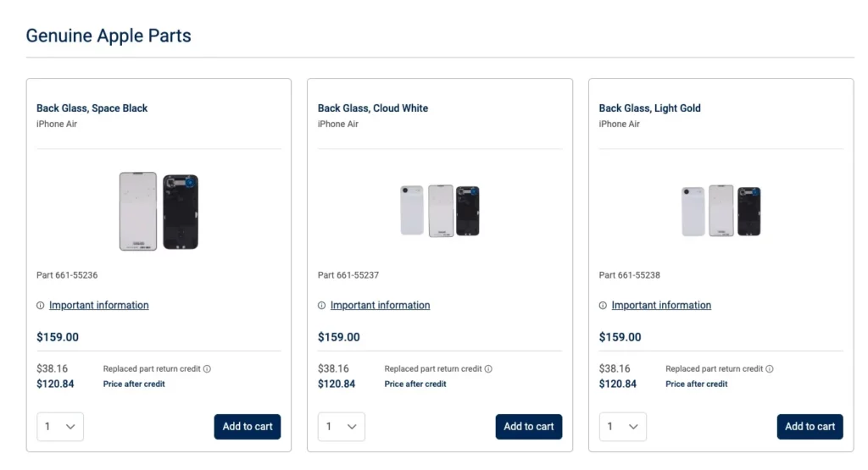Click the Back Glass, Space Black title

pos(92,108)
